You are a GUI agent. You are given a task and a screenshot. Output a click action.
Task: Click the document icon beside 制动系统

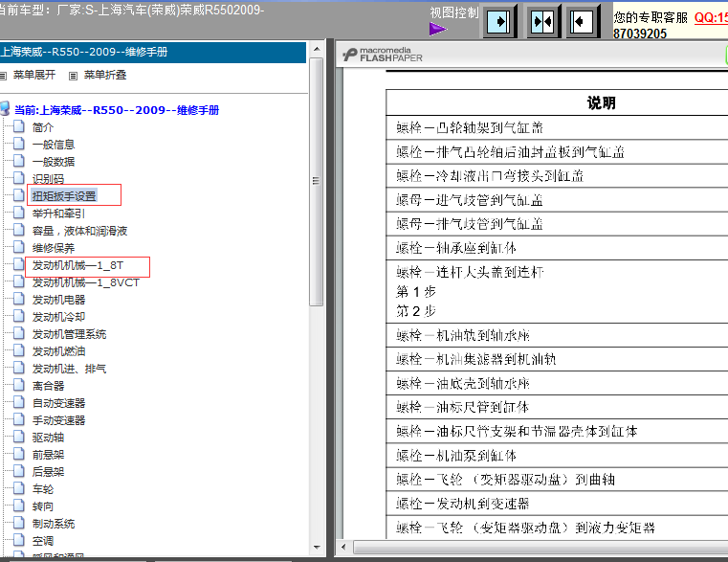click(19, 523)
